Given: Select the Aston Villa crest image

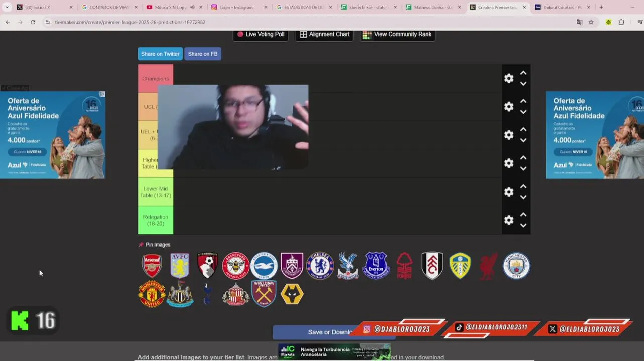Looking at the screenshot, I should (180, 266).
